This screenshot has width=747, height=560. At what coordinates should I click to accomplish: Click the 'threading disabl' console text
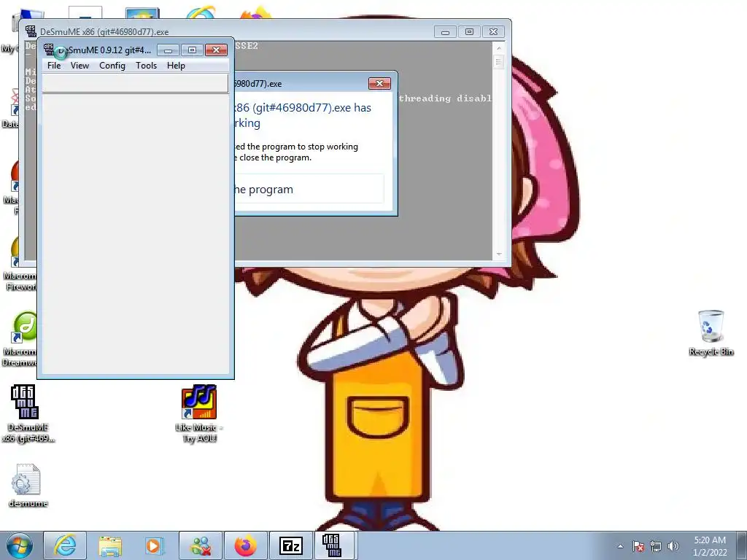[445, 98]
